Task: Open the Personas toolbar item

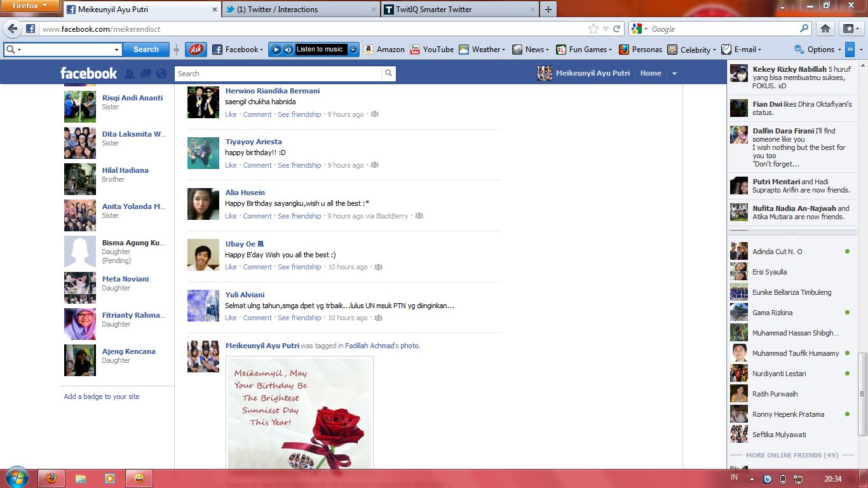Action: coord(640,50)
